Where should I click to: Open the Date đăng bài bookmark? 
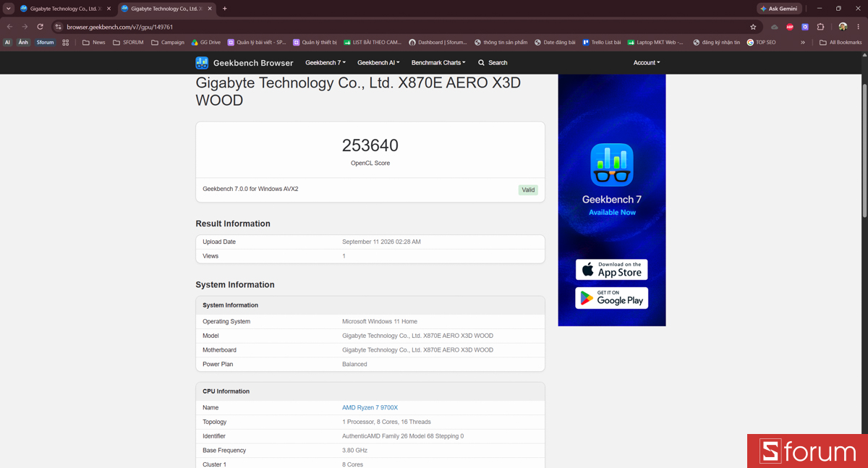(x=555, y=43)
